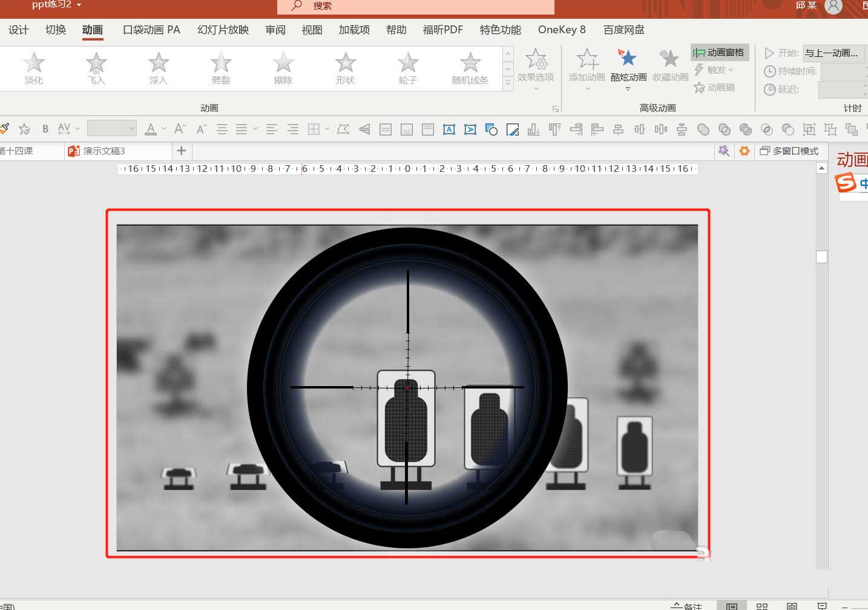The image size is (868, 610).
Task: Apply the 轮子 (Wheel) animation
Action: click(x=407, y=67)
